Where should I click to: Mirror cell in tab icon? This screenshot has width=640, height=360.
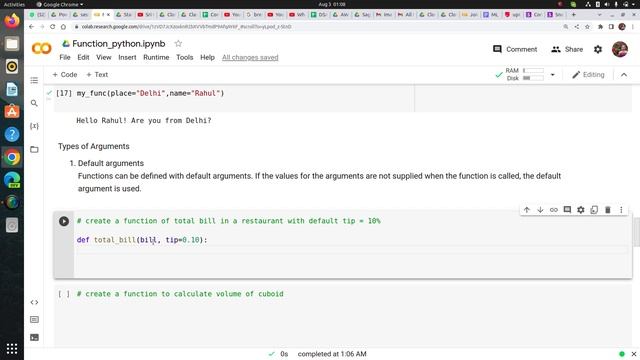(594, 210)
